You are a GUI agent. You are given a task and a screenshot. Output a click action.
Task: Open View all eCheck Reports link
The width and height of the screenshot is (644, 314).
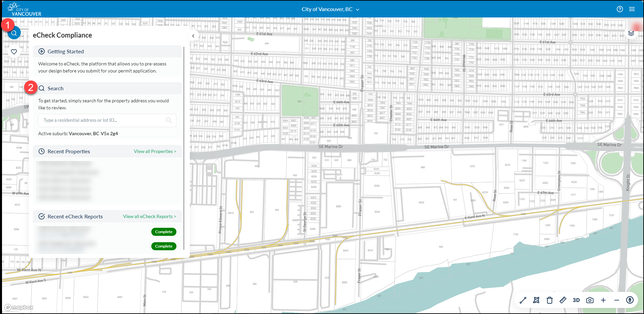[x=150, y=216]
